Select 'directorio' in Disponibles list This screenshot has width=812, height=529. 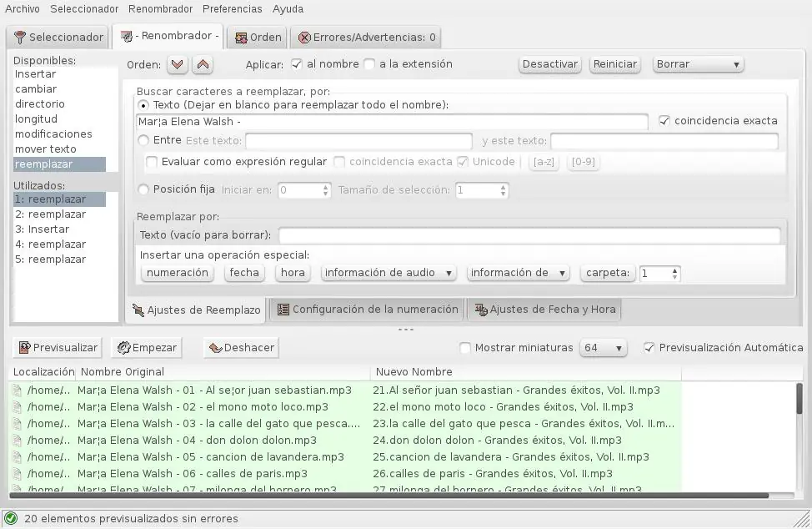coord(40,104)
